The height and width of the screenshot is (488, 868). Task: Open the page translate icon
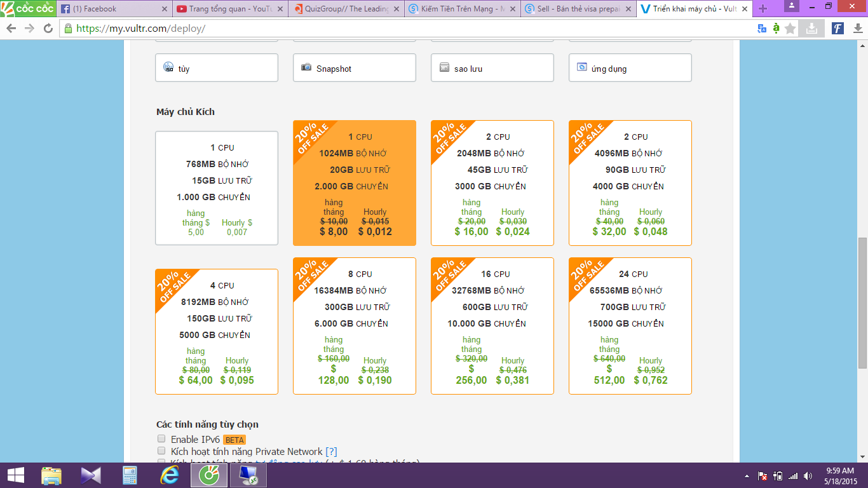762,29
